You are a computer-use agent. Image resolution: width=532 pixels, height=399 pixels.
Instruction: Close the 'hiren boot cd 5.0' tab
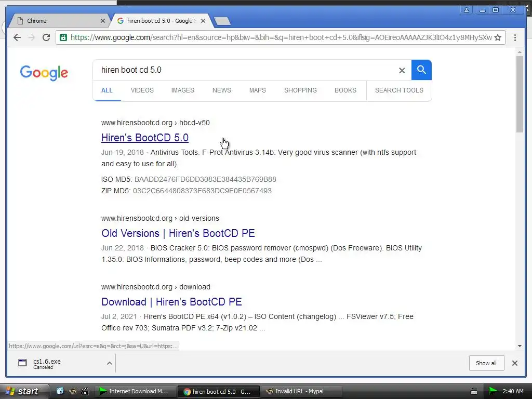tap(203, 21)
